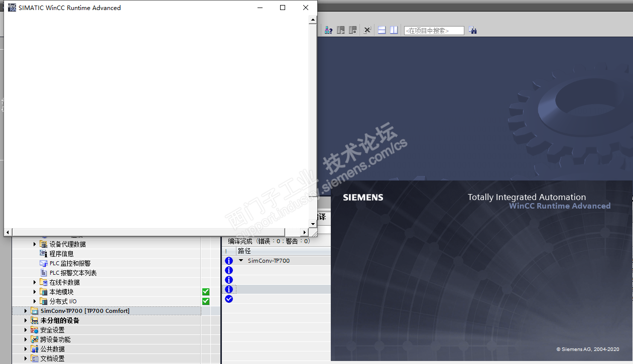Expand the 未分组的设备 node
The height and width of the screenshot is (364, 633).
pyautogui.click(x=26, y=320)
